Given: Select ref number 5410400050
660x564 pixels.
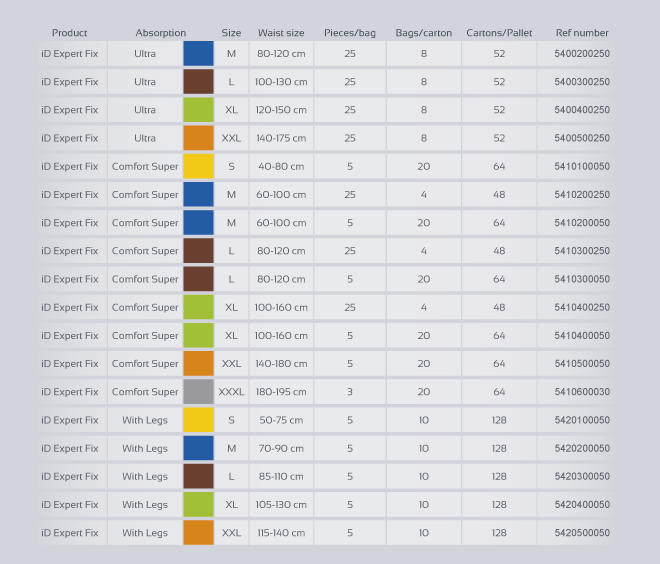Looking at the screenshot, I should pyautogui.click(x=582, y=335).
